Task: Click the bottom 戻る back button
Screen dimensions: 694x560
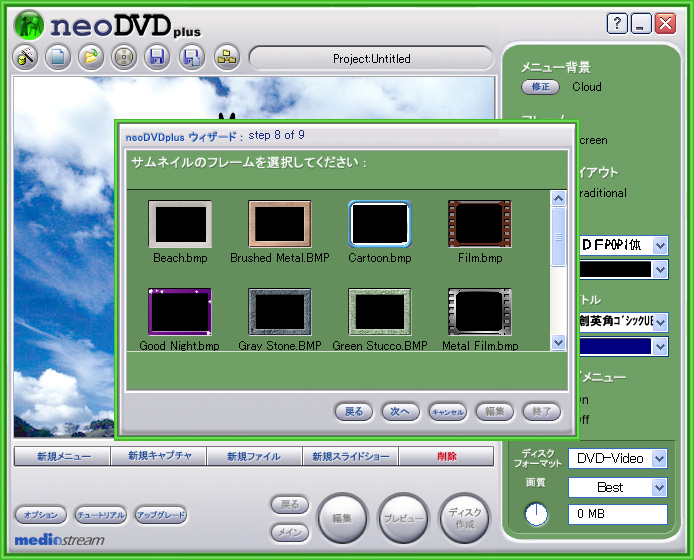Action: tap(290, 505)
